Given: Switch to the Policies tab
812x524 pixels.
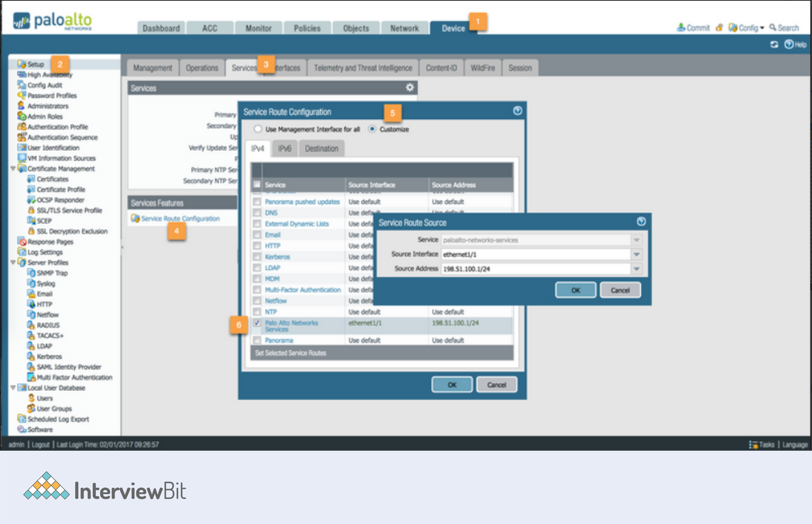Looking at the screenshot, I should click(307, 28).
